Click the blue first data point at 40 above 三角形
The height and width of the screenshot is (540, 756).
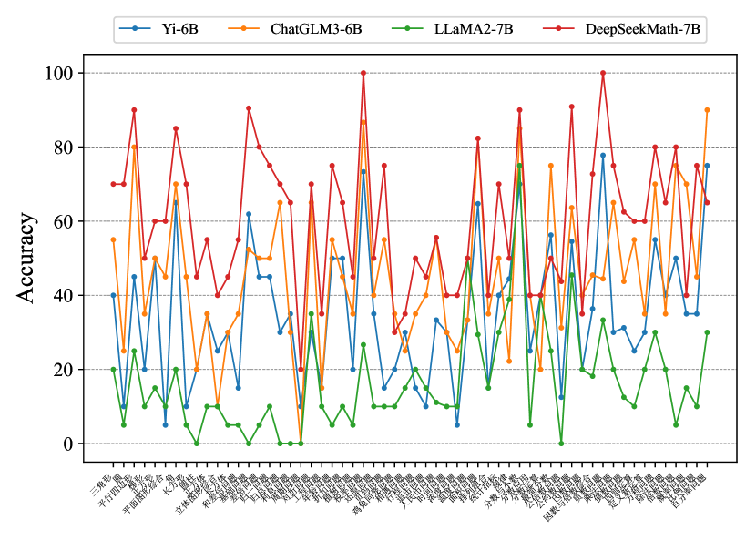[x=113, y=295]
